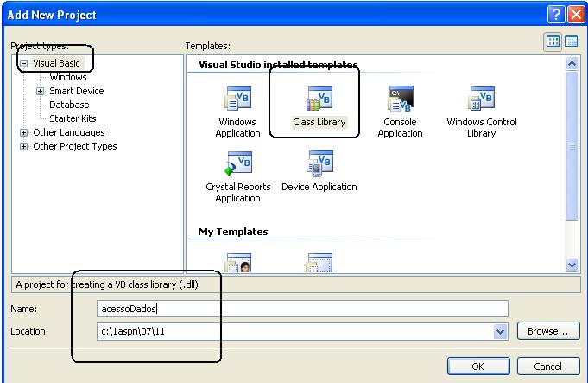588x383 pixels.
Task: Close the Add New Project dialog
Action: click(576, 15)
